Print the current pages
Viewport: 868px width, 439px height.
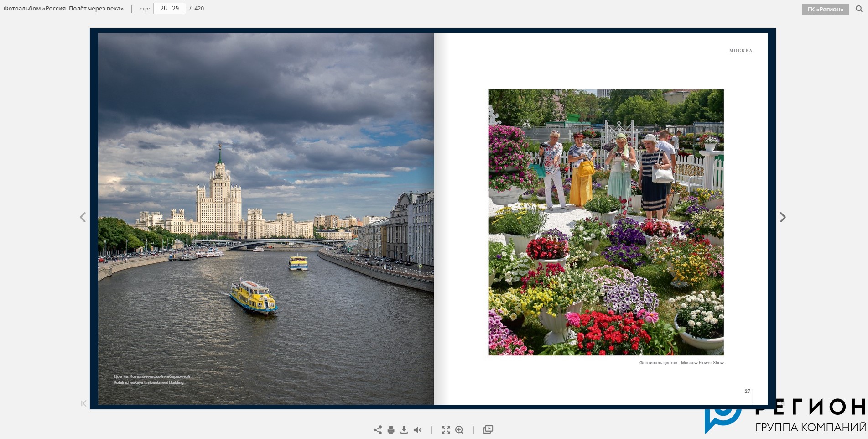pyautogui.click(x=391, y=430)
